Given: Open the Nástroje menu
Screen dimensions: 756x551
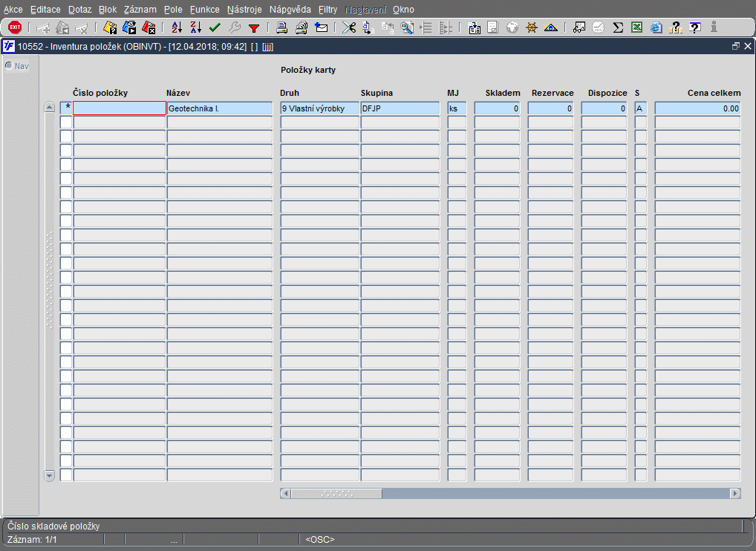Looking at the screenshot, I should click(244, 10).
